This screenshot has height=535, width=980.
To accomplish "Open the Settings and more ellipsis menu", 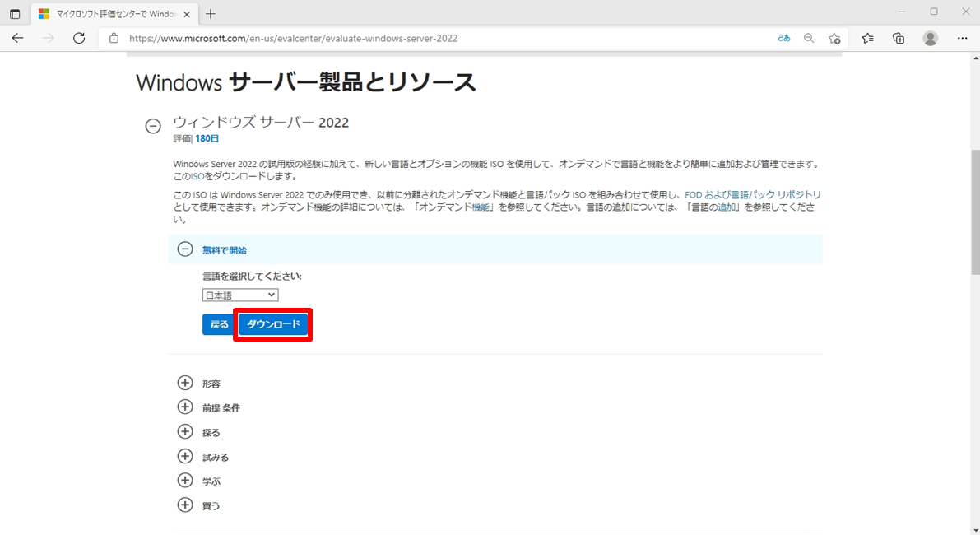I will pyautogui.click(x=963, y=38).
